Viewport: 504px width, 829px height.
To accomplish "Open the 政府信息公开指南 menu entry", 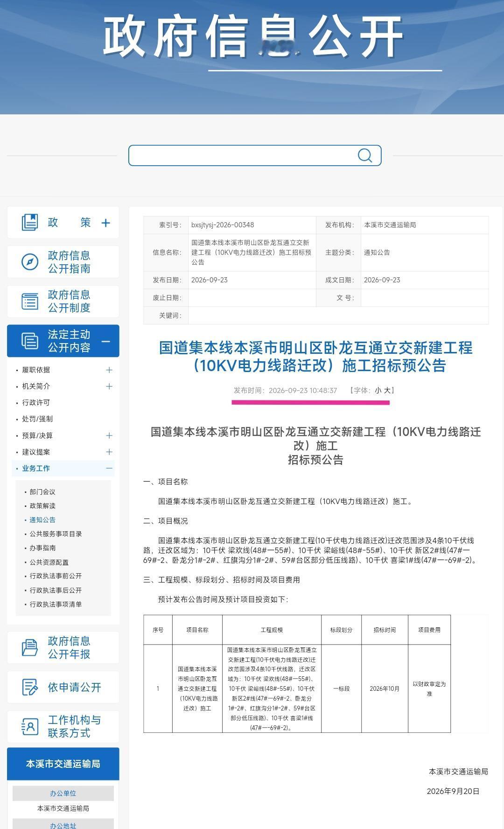I will click(63, 262).
